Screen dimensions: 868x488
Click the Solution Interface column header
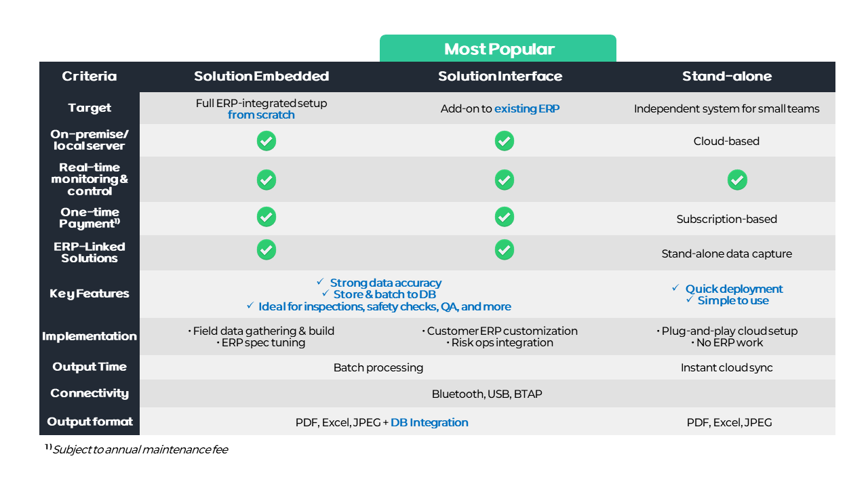coord(500,77)
